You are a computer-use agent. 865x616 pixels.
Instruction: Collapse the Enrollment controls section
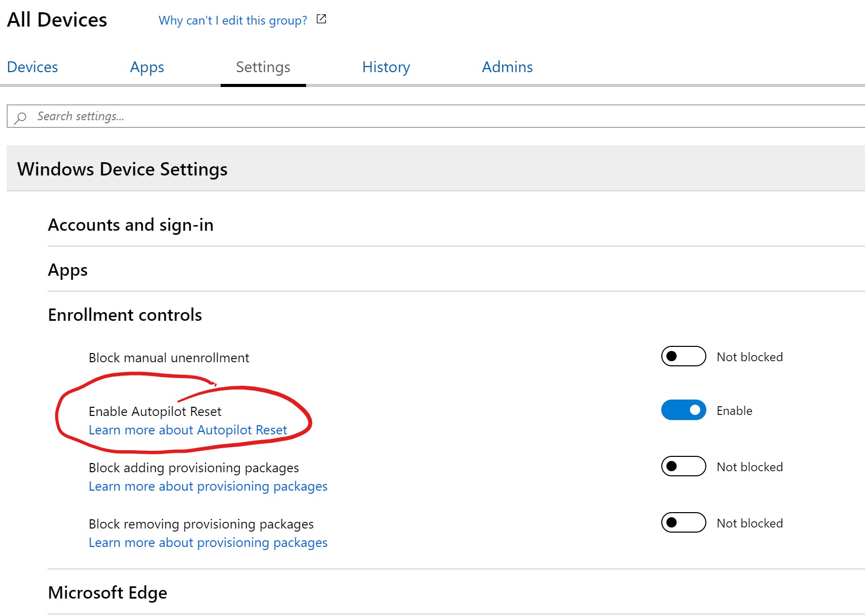point(124,315)
